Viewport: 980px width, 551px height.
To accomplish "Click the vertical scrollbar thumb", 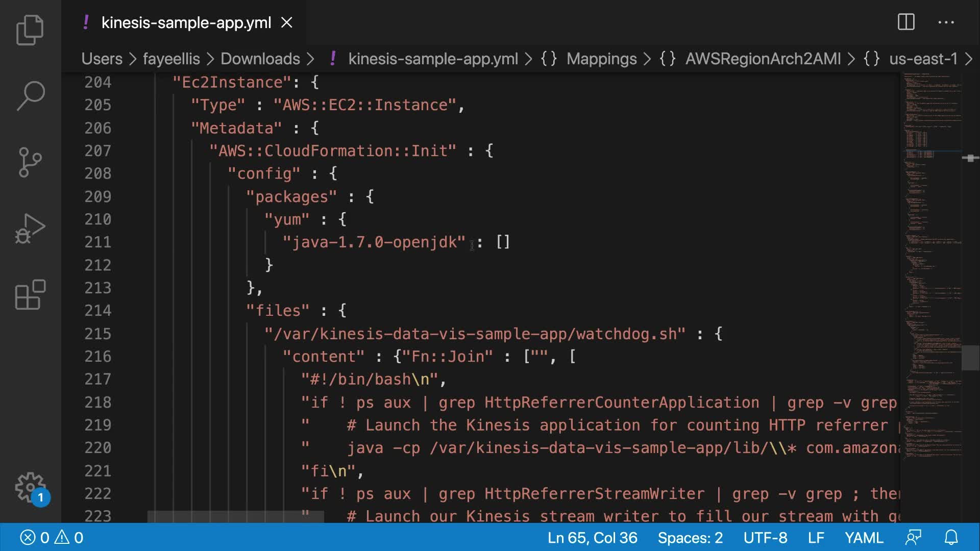I will pyautogui.click(x=970, y=358).
